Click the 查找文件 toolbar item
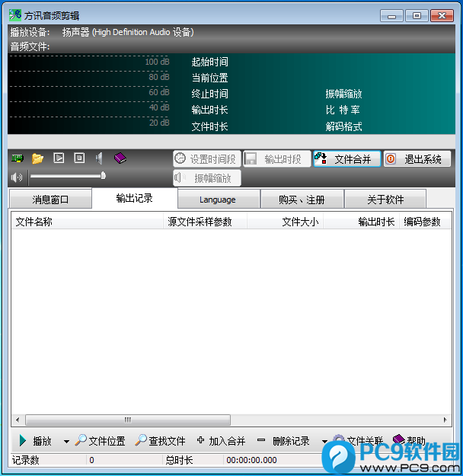 tap(161, 441)
